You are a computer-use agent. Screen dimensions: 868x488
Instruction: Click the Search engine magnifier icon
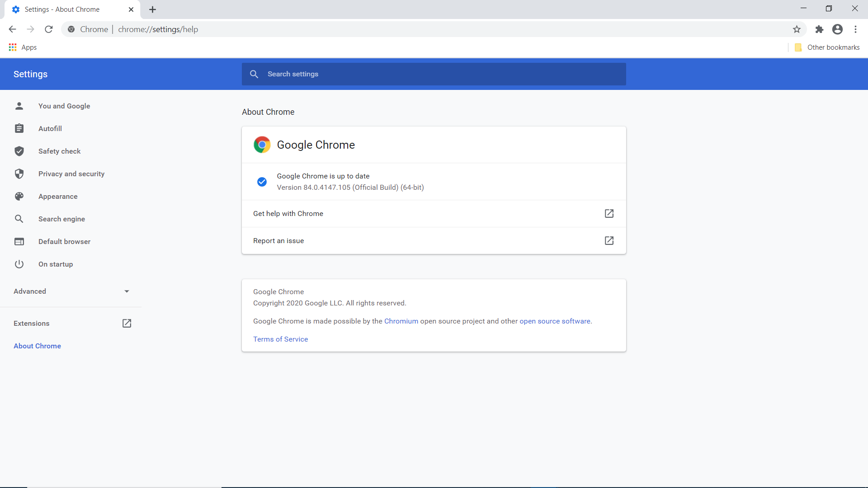pyautogui.click(x=19, y=219)
